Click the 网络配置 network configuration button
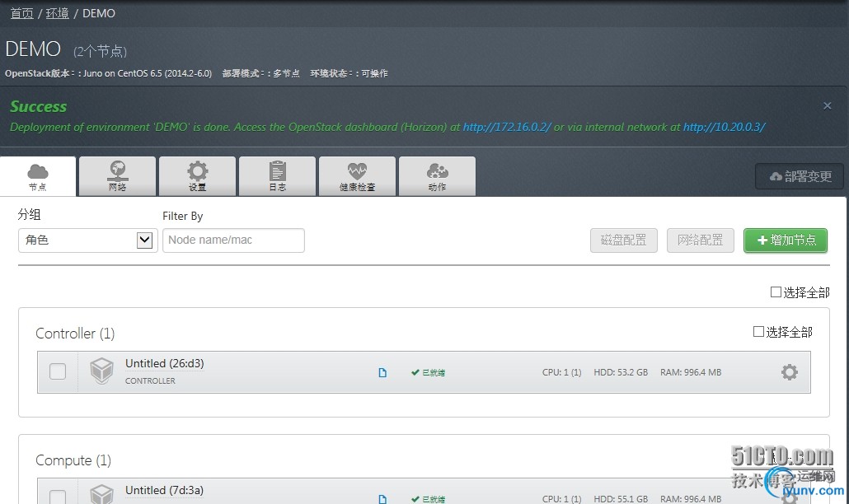Screen dimensions: 849x504 coord(701,240)
